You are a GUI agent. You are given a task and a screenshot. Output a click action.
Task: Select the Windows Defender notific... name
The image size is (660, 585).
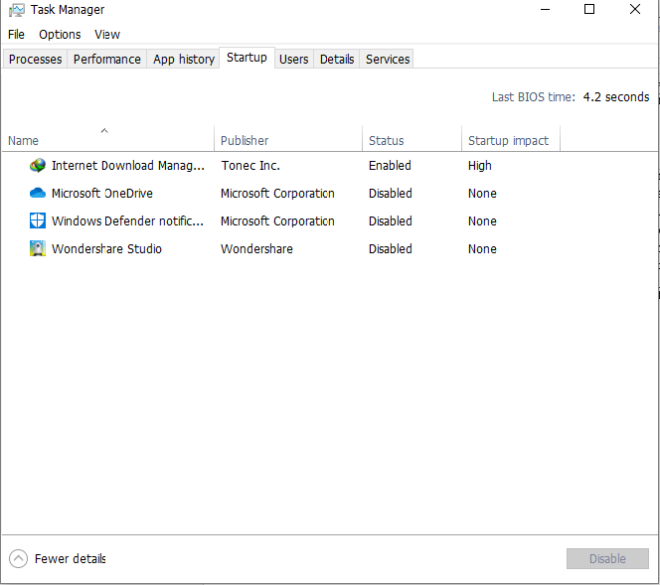tap(128, 221)
